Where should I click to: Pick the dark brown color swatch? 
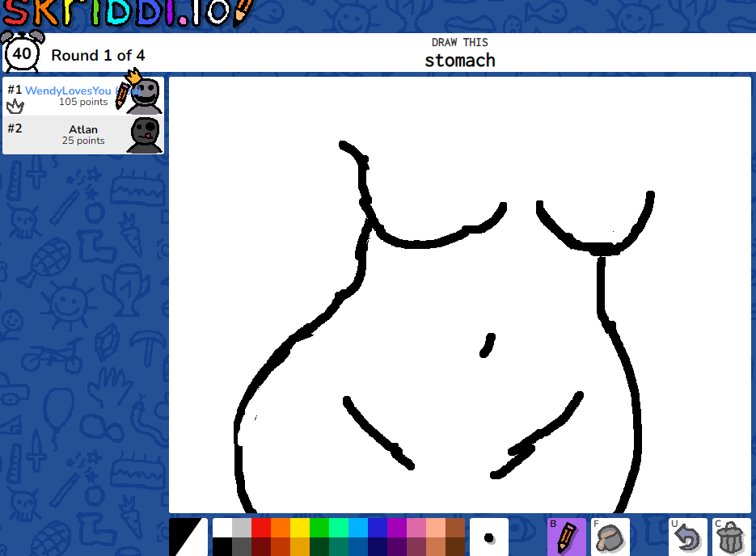[455, 546]
